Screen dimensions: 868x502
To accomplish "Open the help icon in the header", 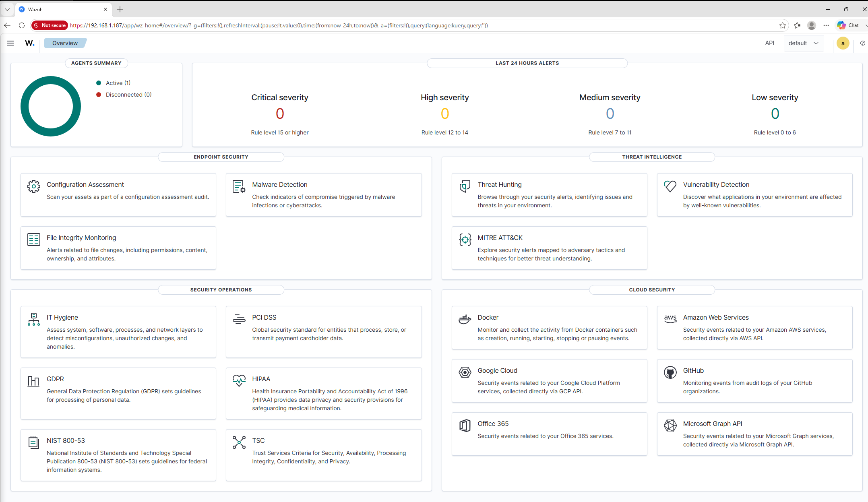I will click(x=862, y=43).
